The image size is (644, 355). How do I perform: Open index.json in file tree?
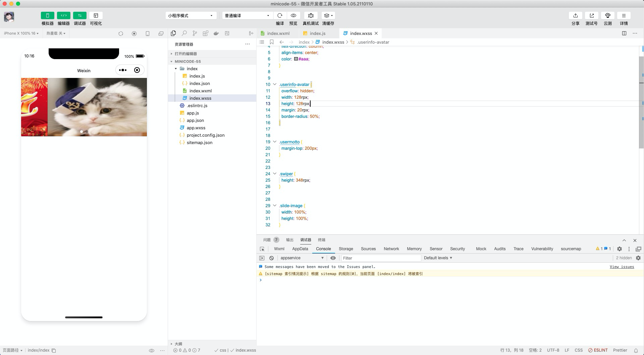tap(200, 83)
